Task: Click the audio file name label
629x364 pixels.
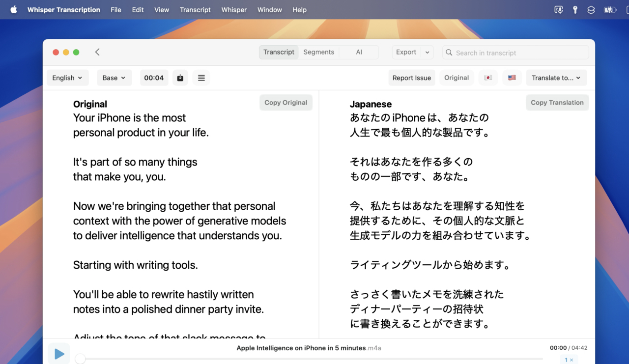Action: 309,348
